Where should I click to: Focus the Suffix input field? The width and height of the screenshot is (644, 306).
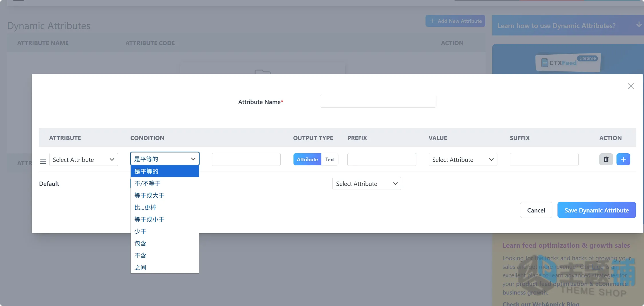(544, 159)
